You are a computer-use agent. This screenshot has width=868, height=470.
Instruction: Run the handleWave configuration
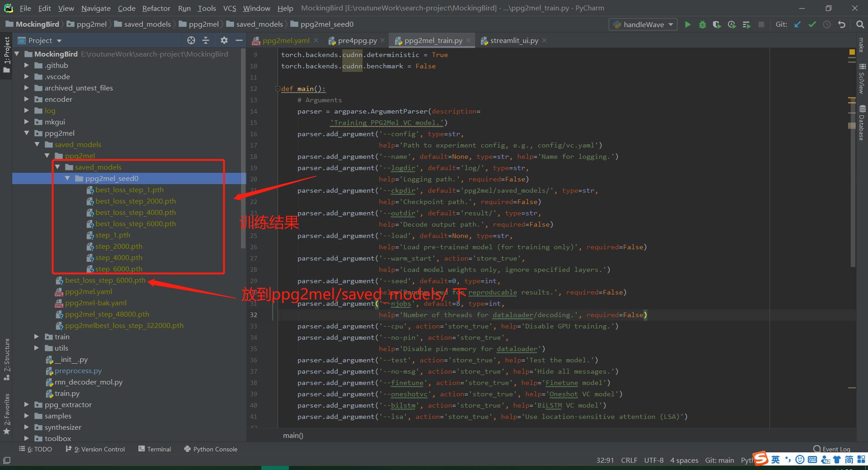(x=688, y=24)
